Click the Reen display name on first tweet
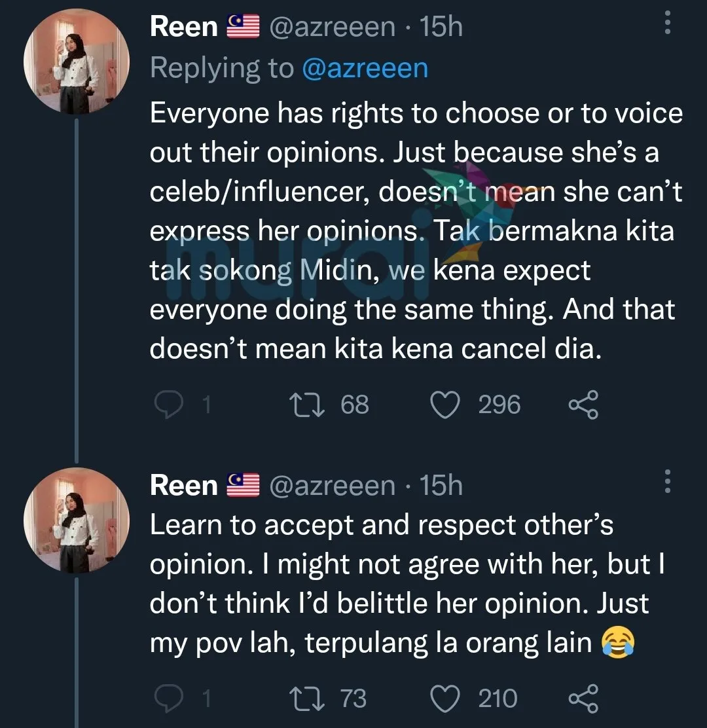The width and height of the screenshot is (707, 728). pyautogui.click(x=183, y=27)
